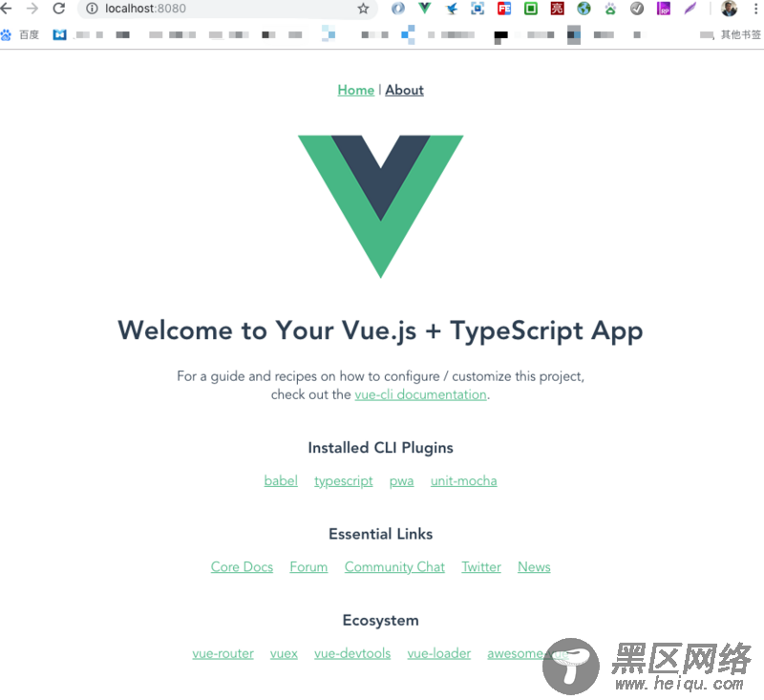Open the vuex ecosystem link
This screenshot has width=764, height=700.
click(x=284, y=654)
